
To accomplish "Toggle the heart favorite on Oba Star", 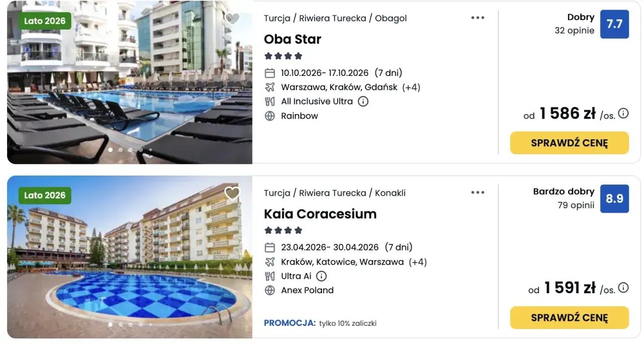I will [232, 18].
